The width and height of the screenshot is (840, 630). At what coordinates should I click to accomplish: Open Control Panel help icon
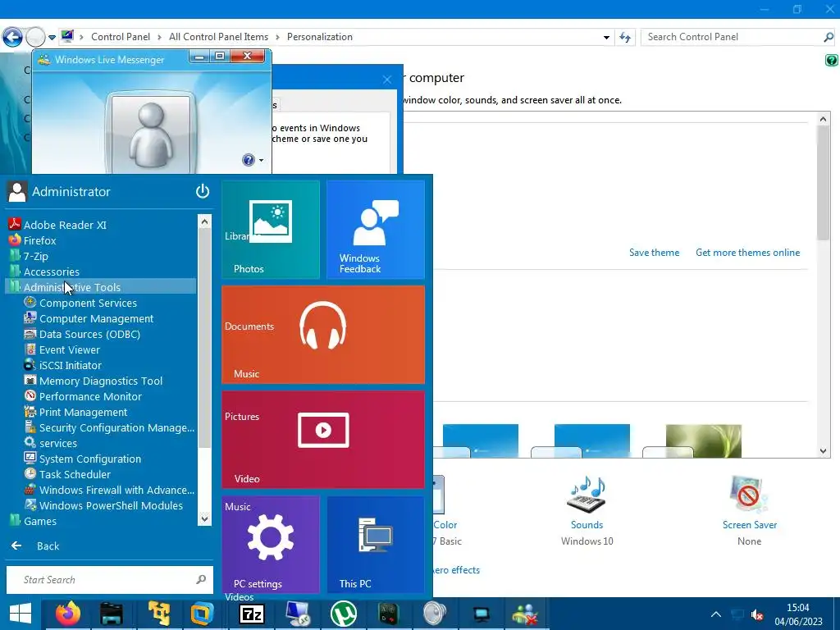(x=832, y=60)
